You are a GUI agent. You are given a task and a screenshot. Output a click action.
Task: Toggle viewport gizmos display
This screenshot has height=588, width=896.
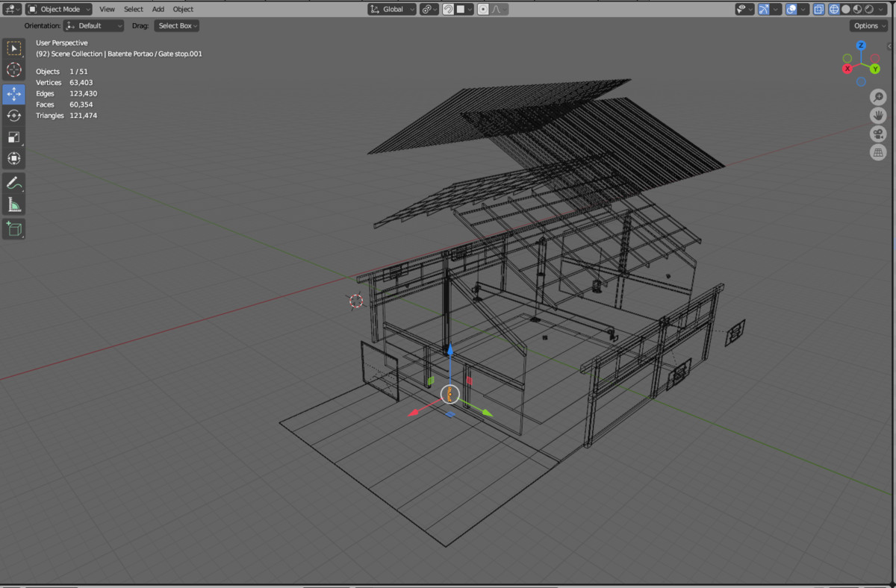point(763,9)
